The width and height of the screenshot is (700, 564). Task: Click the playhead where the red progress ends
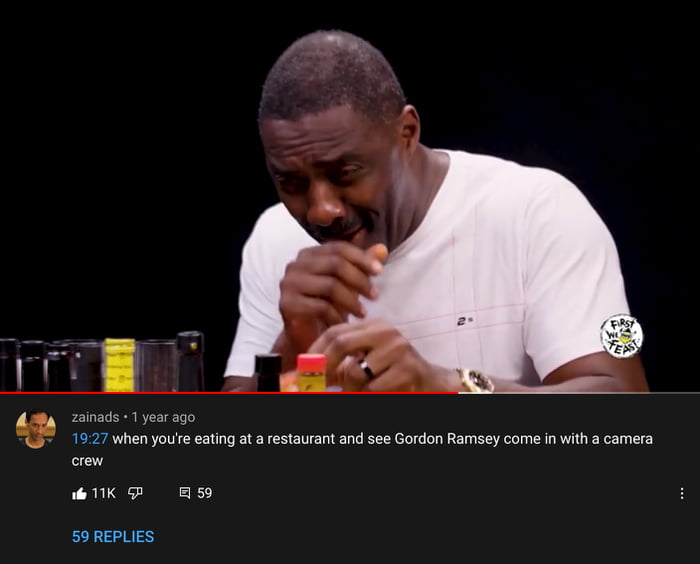tap(458, 393)
